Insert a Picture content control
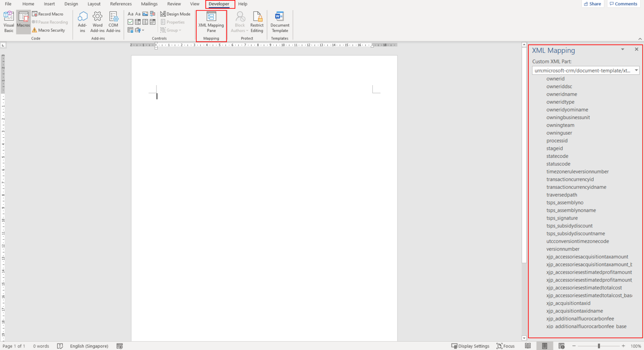644x350 pixels. pyautogui.click(x=145, y=13)
